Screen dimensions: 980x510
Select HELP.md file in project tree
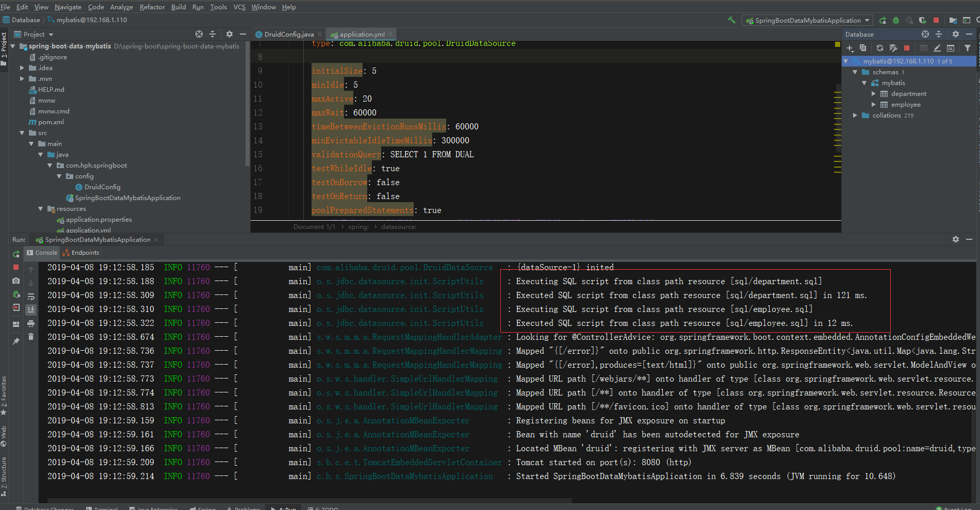51,89
